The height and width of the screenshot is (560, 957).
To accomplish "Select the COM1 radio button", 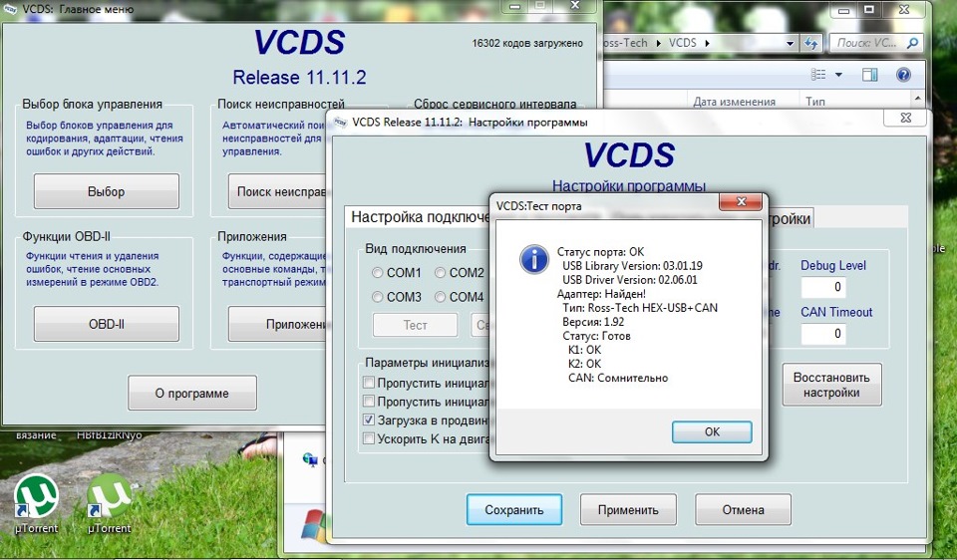I will pyautogui.click(x=377, y=273).
